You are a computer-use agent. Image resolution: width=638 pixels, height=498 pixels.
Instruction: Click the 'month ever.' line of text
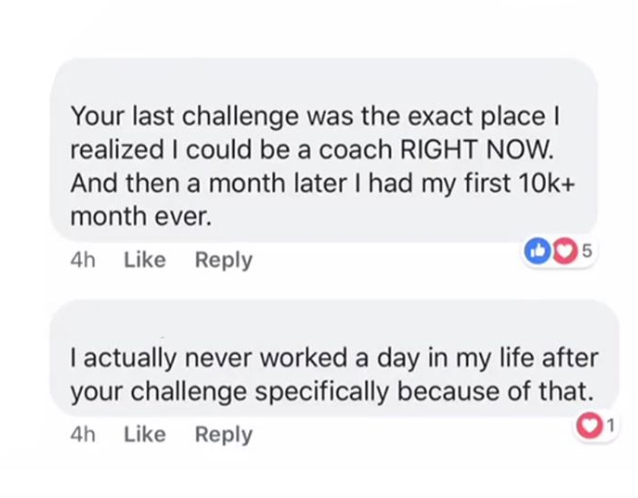point(141,216)
